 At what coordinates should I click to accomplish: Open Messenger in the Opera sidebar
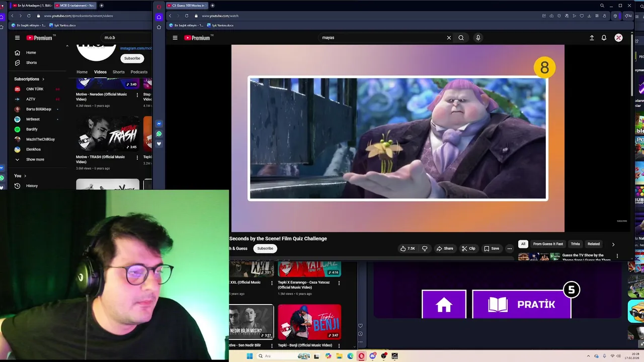(x=159, y=124)
